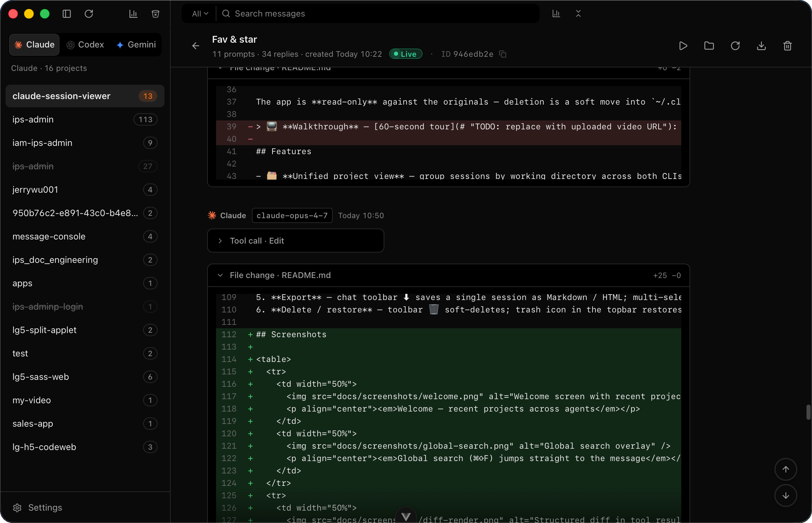Screen dimensions: 812x523
Task: Resume session with the play icon
Action: (x=683, y=46)
